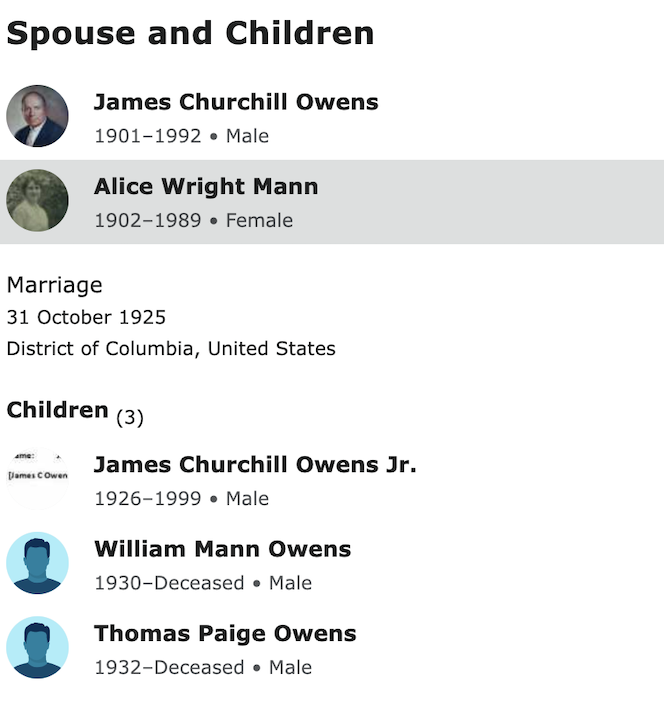This screenshot has width=664, height=708.
Task: Open the James Churchill Owens name link
Action: click(235, 102)
